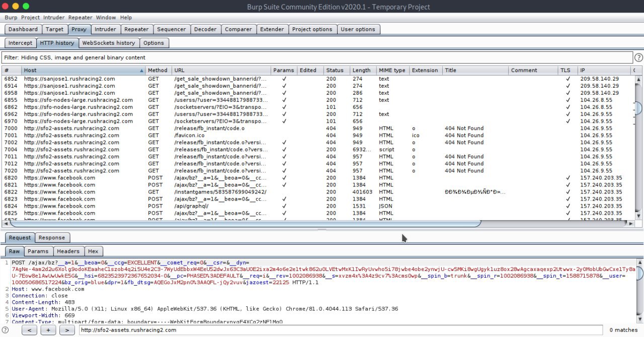The width and height of the screenshot is (644, 337).
Task: Switch to the Intruder tab
Action: tap(106, 29)
